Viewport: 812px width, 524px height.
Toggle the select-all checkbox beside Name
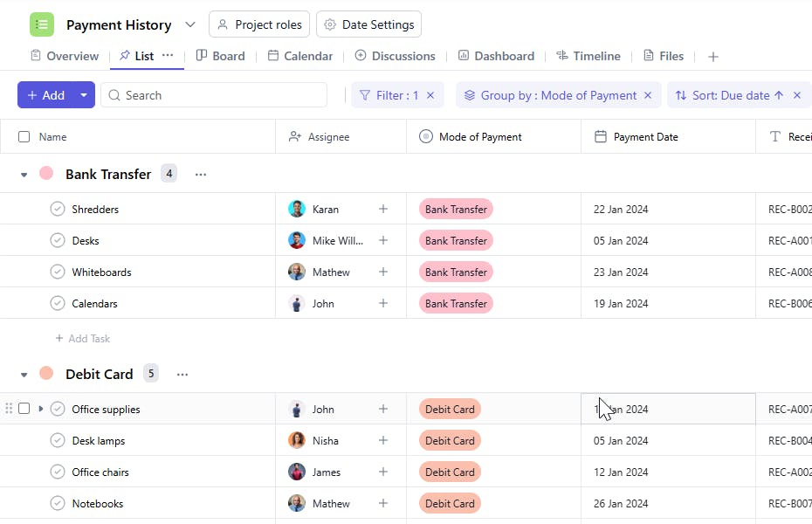click(24, 137)
